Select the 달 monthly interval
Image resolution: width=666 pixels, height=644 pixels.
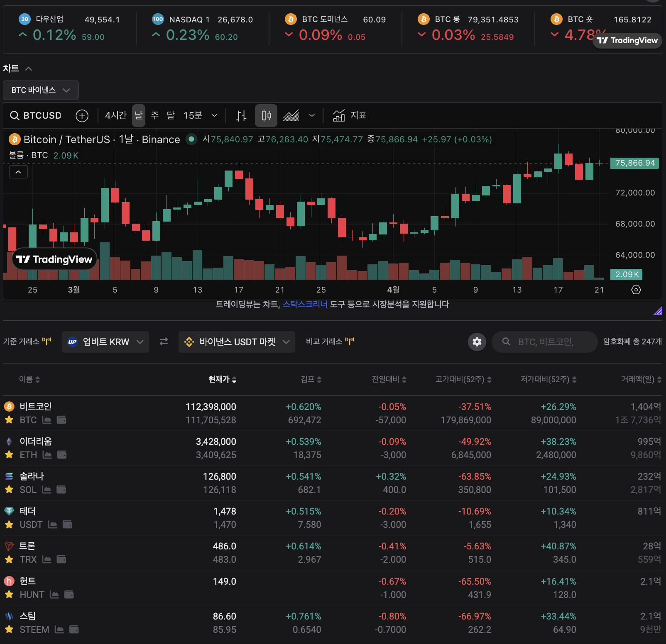171,115
